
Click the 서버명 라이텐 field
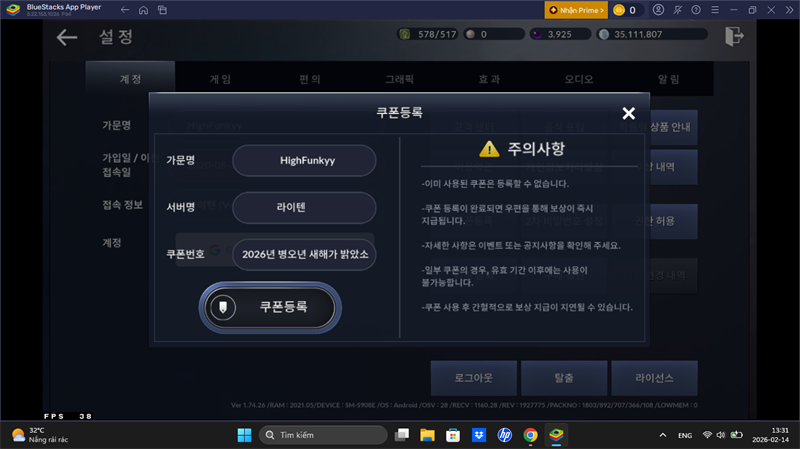[304, 207]
